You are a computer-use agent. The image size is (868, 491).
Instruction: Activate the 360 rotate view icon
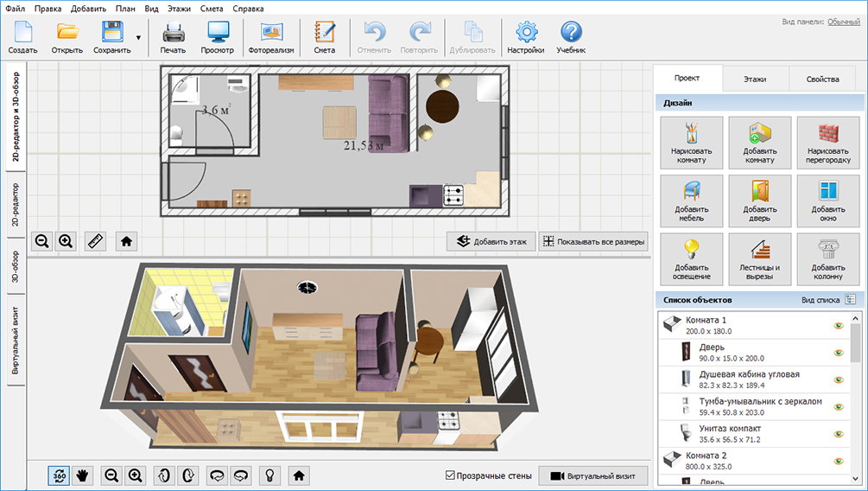pos(60,475)
